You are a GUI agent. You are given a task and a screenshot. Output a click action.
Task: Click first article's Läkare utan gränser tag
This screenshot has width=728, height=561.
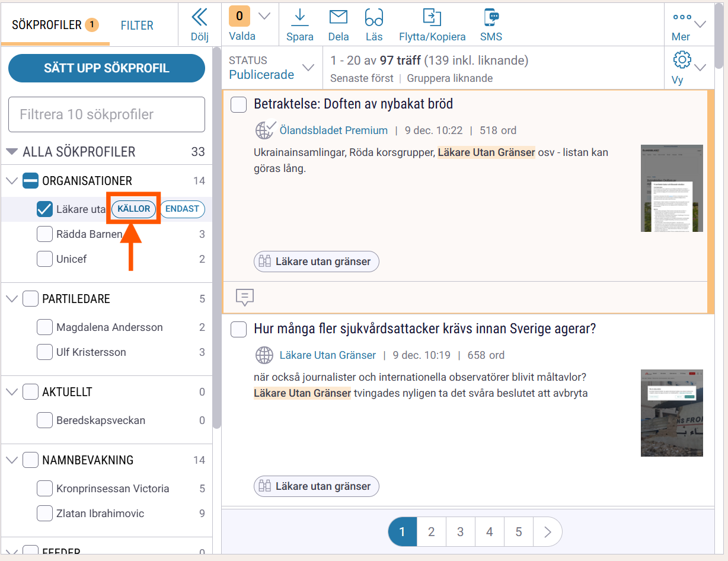(x=316, y=262)
